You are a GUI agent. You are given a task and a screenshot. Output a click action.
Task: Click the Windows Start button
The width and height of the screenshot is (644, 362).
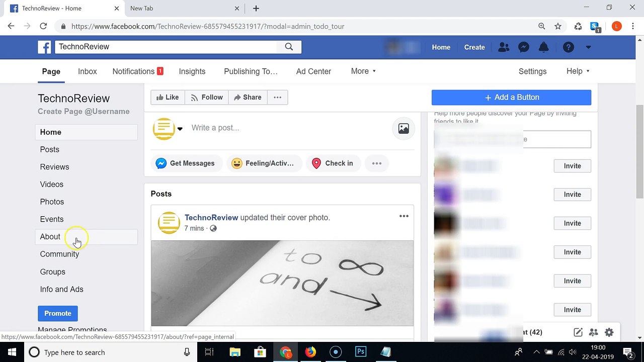coord(12,352)
